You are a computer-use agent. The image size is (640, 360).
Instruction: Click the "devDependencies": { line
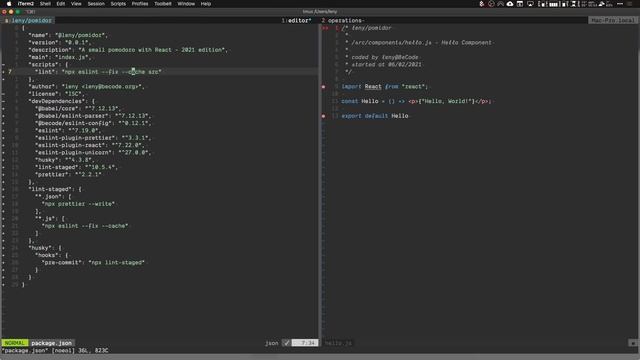point(61,101)
